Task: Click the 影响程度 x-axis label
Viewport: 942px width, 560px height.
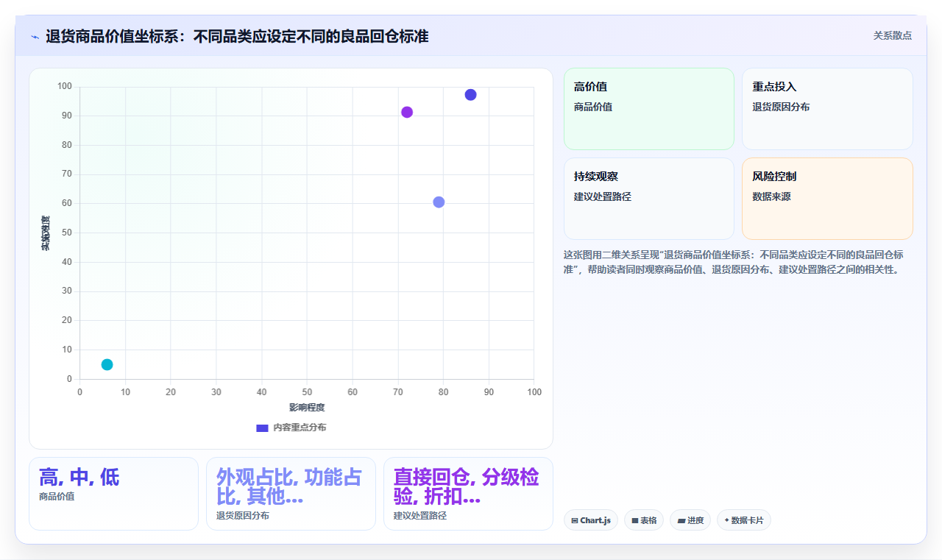Action: point(307,407)
